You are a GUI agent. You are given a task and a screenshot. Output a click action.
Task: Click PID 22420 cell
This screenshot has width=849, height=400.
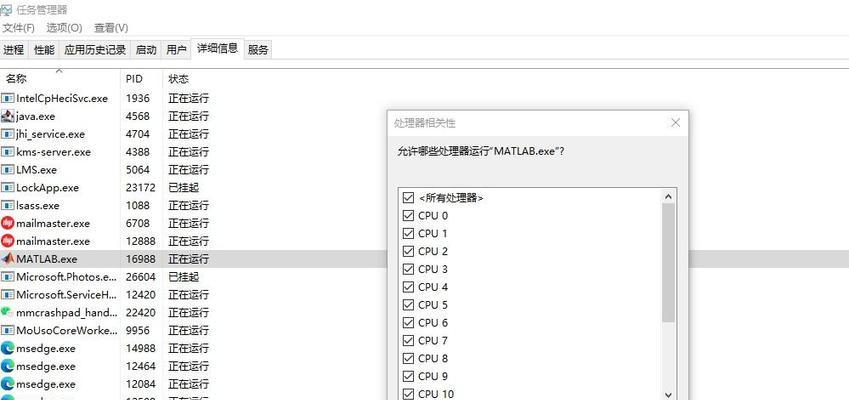coord(140,312)
